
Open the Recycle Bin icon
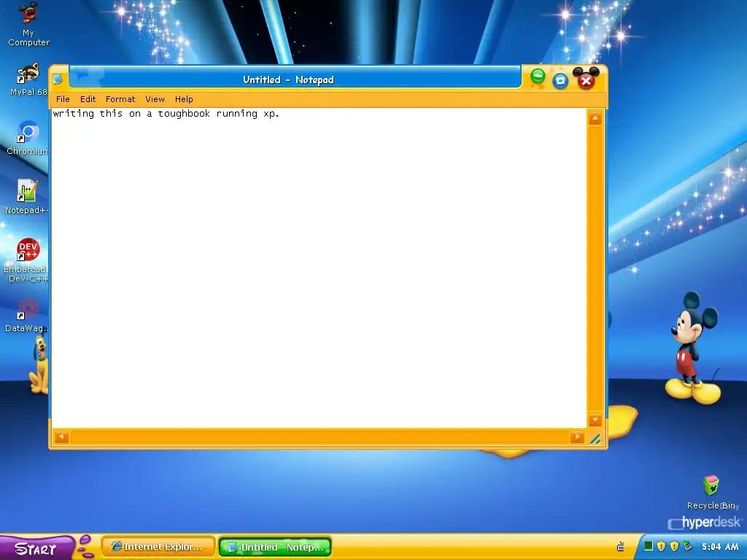pos(711,492)
